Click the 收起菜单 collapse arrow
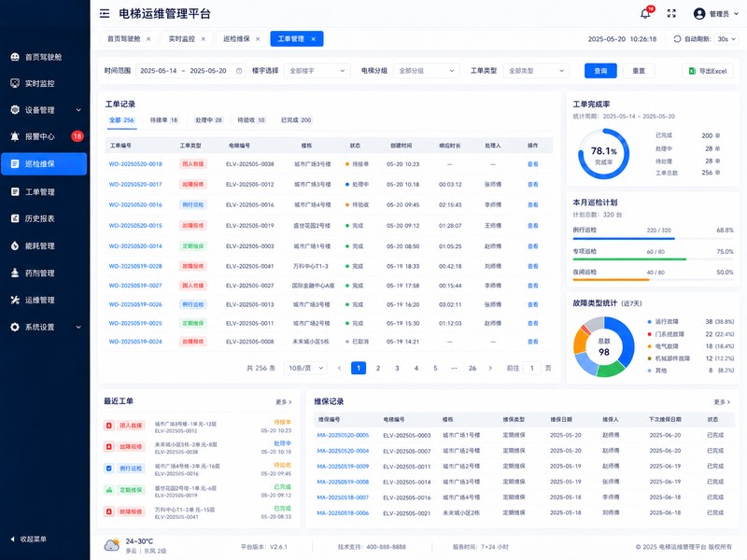747x560 pixels. (x=12, y=539)
